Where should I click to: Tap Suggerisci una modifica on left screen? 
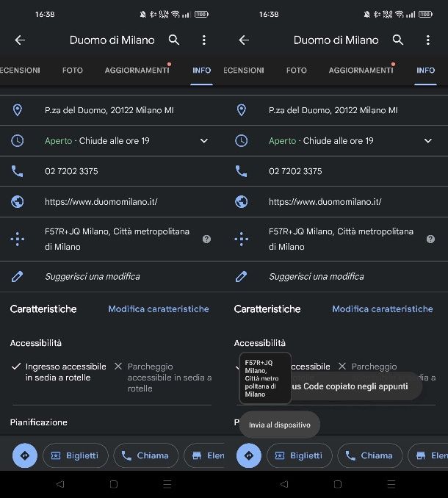pos(93,277)
